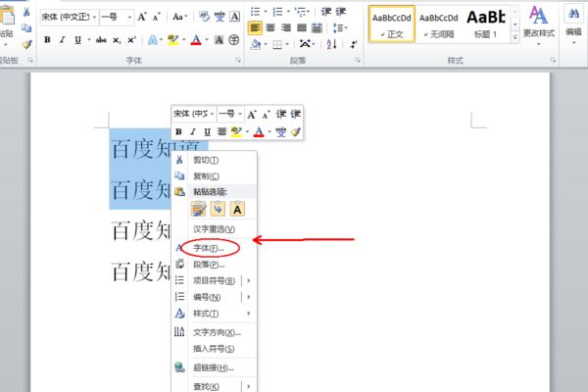
Task: Click the Clear Formatting icon
Action: 204,17
